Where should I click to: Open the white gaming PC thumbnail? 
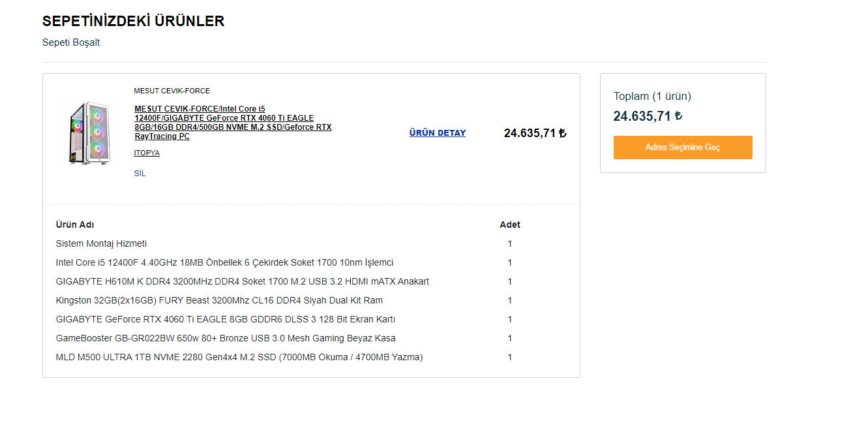click(x=89, y=133)
